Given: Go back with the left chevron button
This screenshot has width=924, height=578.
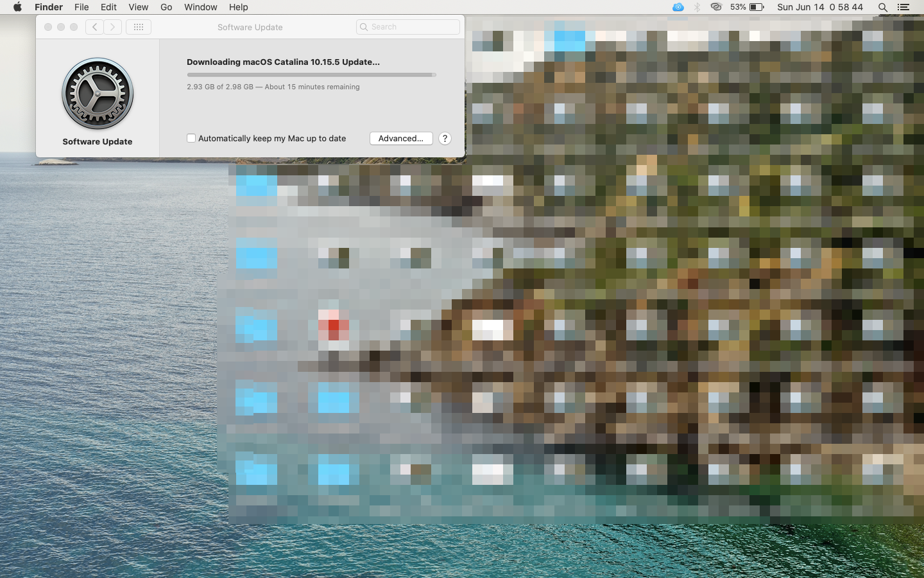Looking at the screenshot, I should click(x=95, y=27).
